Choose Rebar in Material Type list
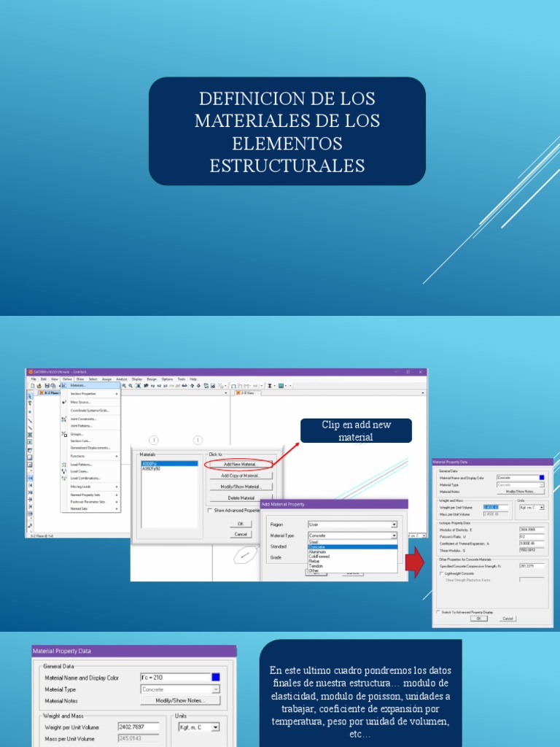The width and height of the screenshot is (560, 747). [352, 561]
